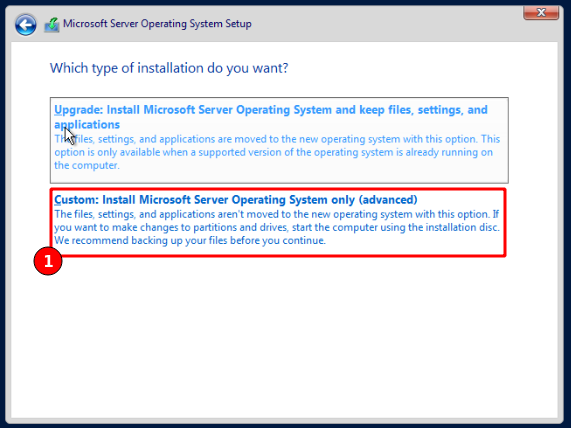Close the setup window with the X
This screenshot has width=571, height=428.
click(x=541, y=12)
